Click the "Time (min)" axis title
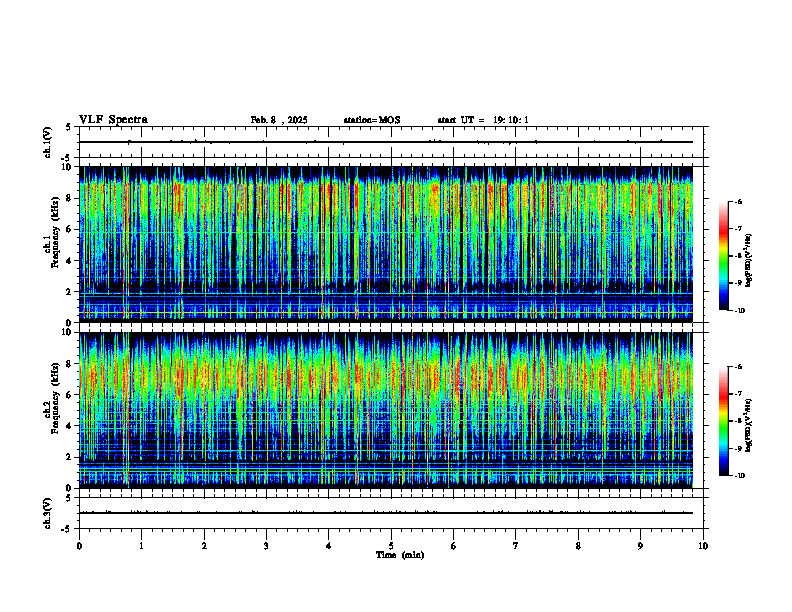 pyautogui.click(x=400, y=555)
